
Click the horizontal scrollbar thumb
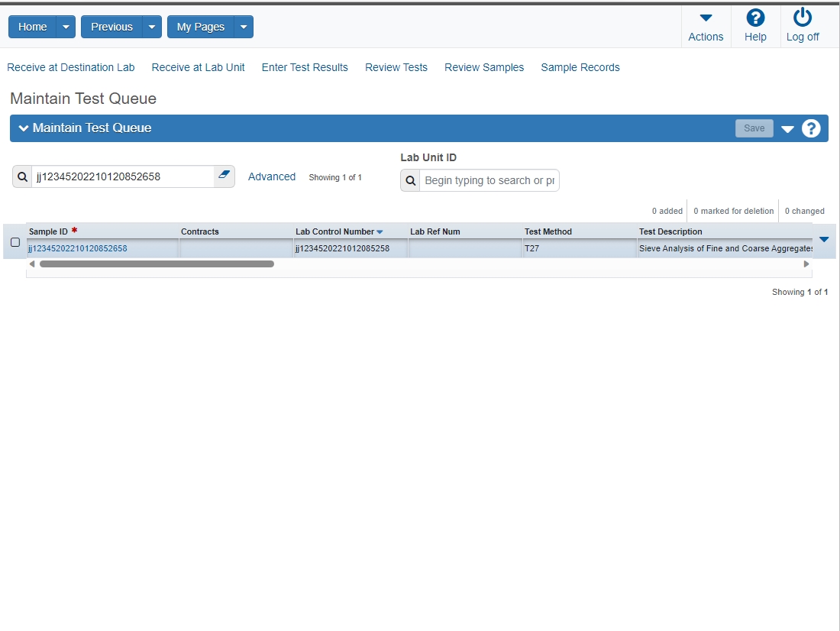pyautogui.click(x=157, y=264)
